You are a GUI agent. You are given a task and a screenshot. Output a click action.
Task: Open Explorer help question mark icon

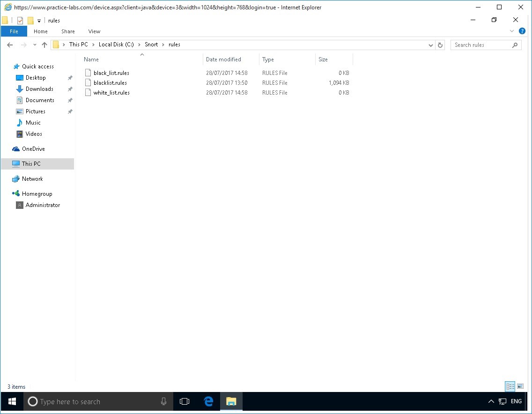click(522, 31)
